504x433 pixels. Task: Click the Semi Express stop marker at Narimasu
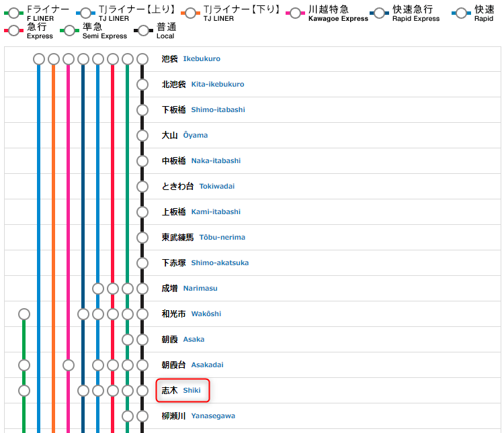click(x=128, y=289)
